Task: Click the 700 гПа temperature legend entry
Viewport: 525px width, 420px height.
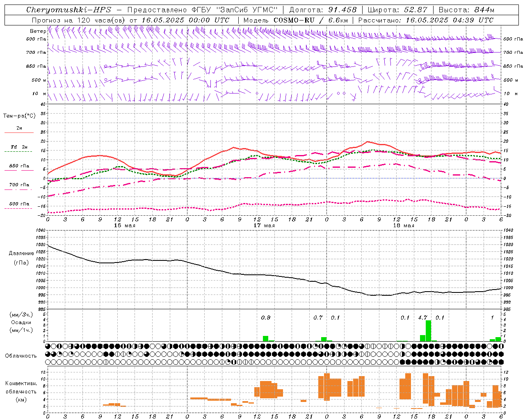Action: (x=19, y=185)
